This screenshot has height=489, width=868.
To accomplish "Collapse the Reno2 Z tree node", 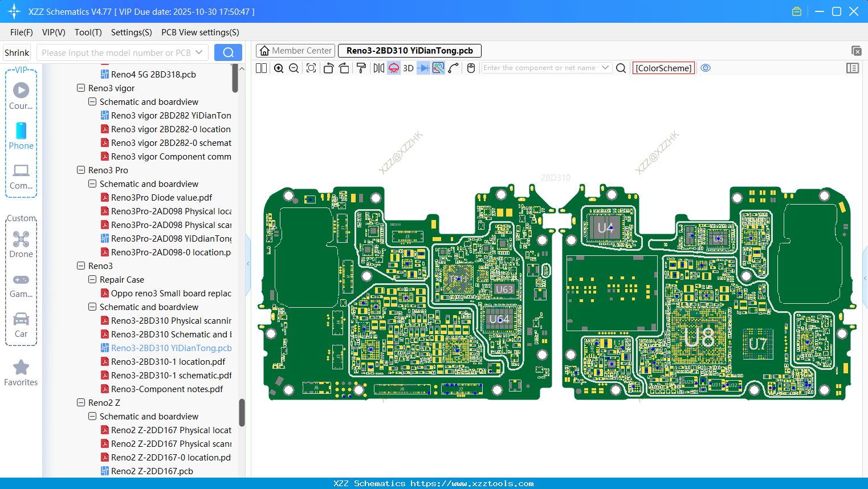I will [x=81, y=403].
